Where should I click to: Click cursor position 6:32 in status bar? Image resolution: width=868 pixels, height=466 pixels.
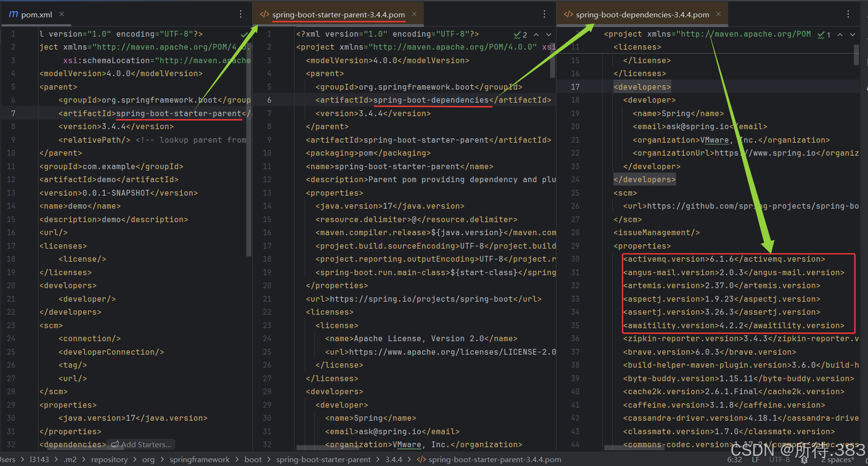pyautogui.click(x=734, y=460)
